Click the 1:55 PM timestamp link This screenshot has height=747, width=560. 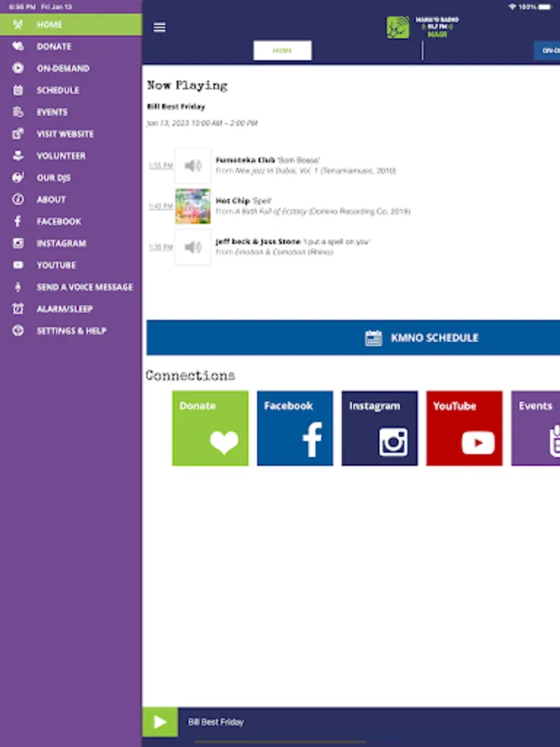(x=160, y=166)
